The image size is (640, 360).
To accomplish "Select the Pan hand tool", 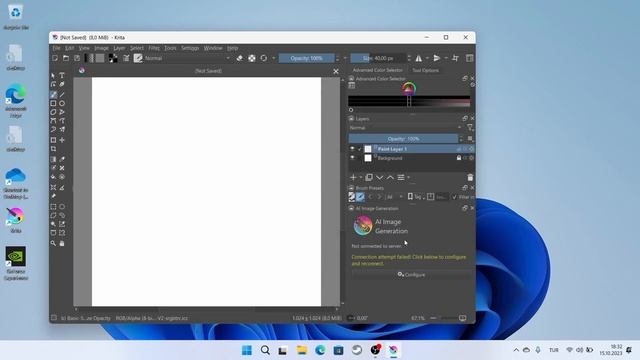I will 62,243.
